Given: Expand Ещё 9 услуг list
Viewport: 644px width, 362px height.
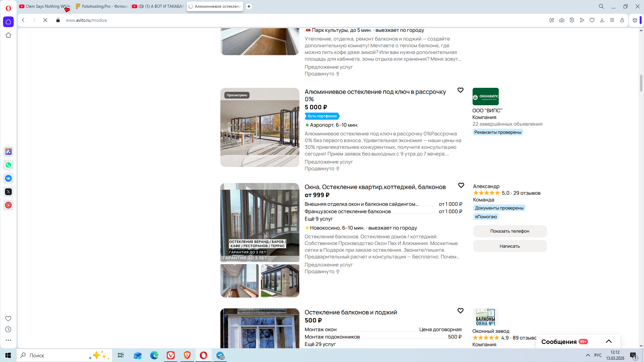Looking at the screenshot, I should click(319, 219).
